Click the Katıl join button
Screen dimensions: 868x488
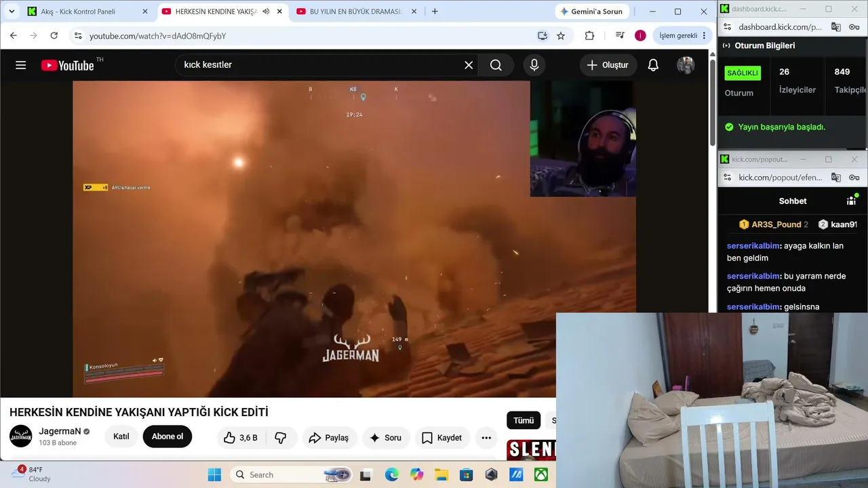[121, 436]
